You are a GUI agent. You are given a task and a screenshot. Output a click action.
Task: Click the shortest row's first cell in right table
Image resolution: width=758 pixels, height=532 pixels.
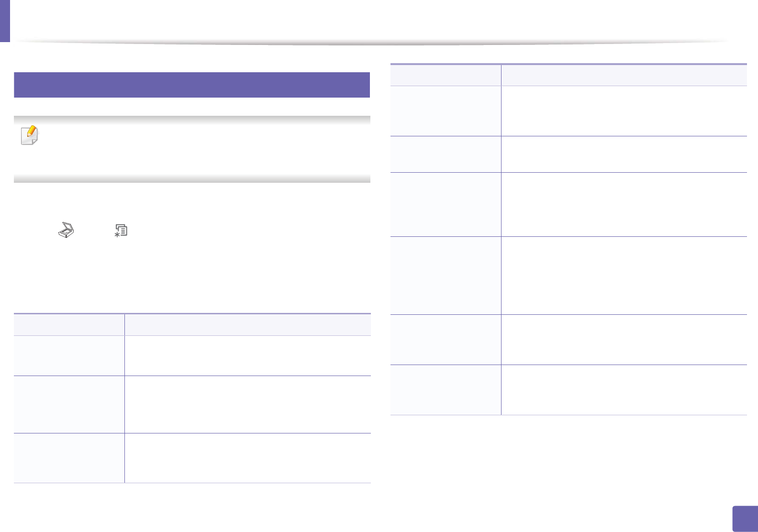point(446,154)
